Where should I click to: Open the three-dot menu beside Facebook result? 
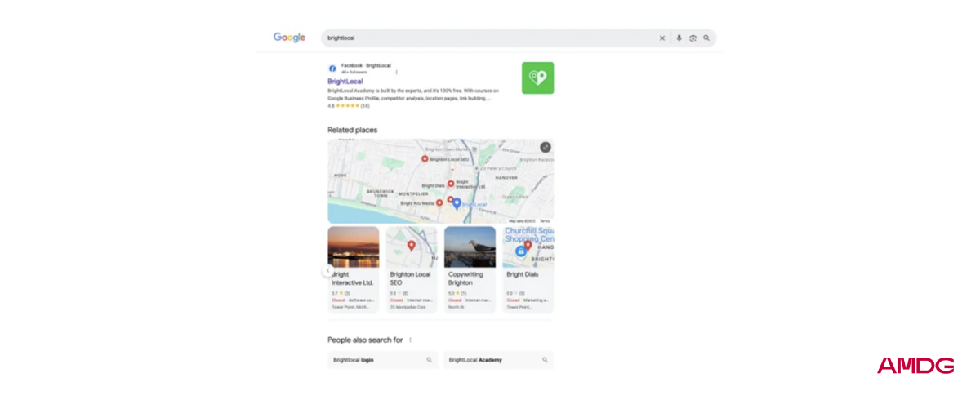point(397,72)
